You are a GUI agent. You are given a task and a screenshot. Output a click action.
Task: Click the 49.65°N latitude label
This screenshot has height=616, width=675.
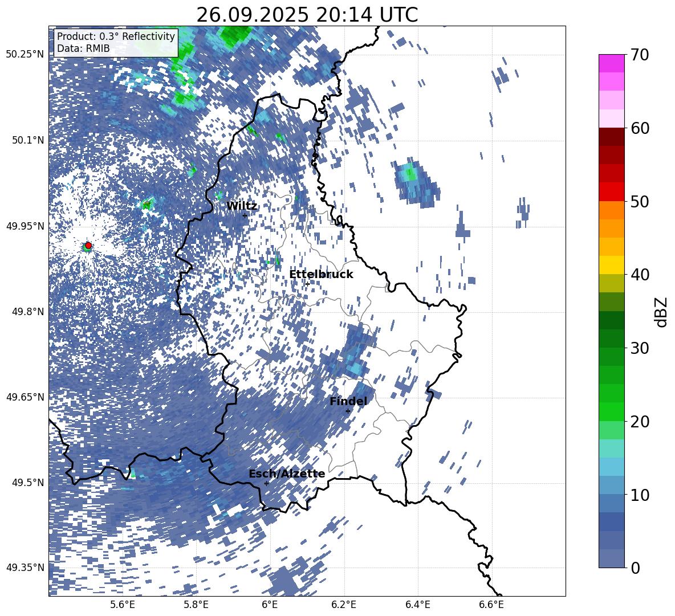coord(25,397)
